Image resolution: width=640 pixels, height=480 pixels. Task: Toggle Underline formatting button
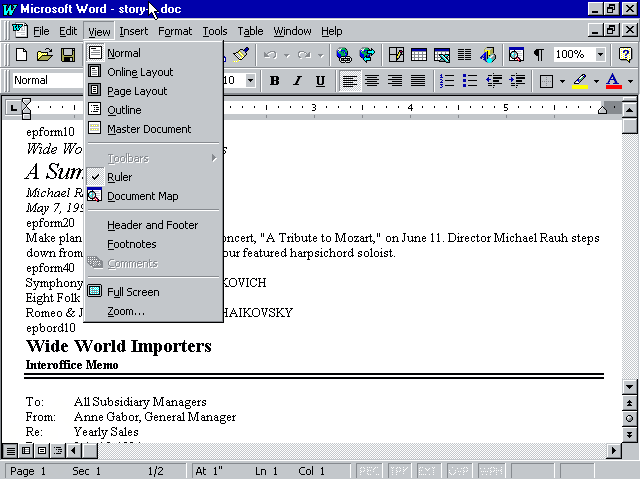[320, 80]
